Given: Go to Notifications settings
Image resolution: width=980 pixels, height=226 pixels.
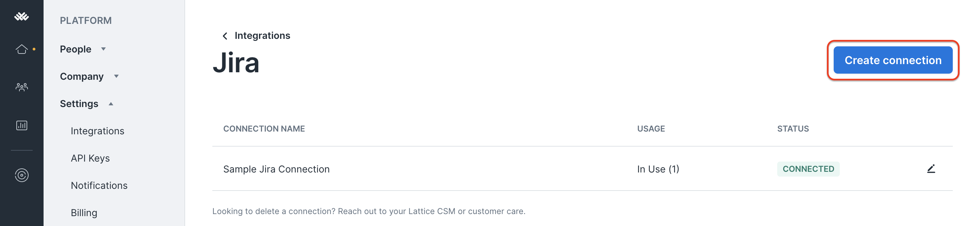Looking at the screenshot, I should pos(99,185).
